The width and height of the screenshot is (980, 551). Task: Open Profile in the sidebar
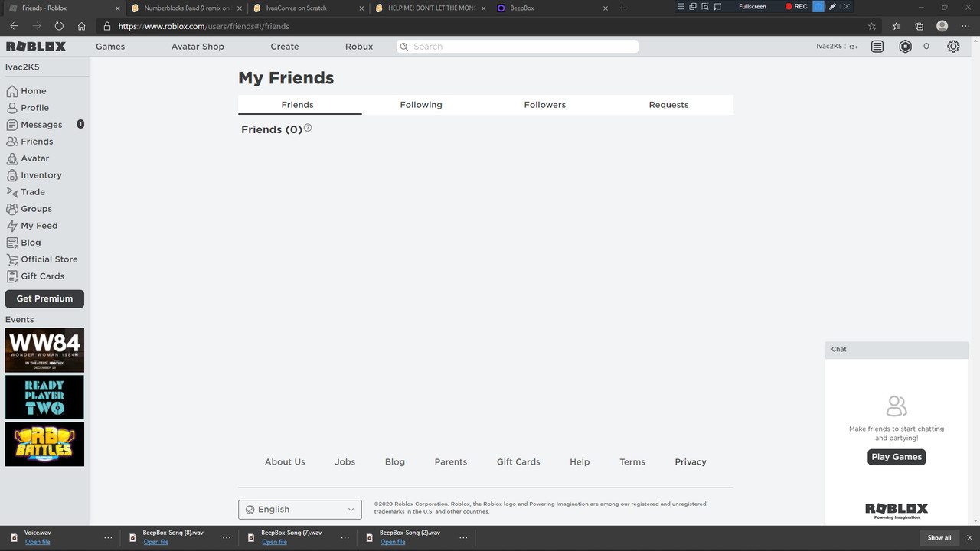(x=28, y=108)
